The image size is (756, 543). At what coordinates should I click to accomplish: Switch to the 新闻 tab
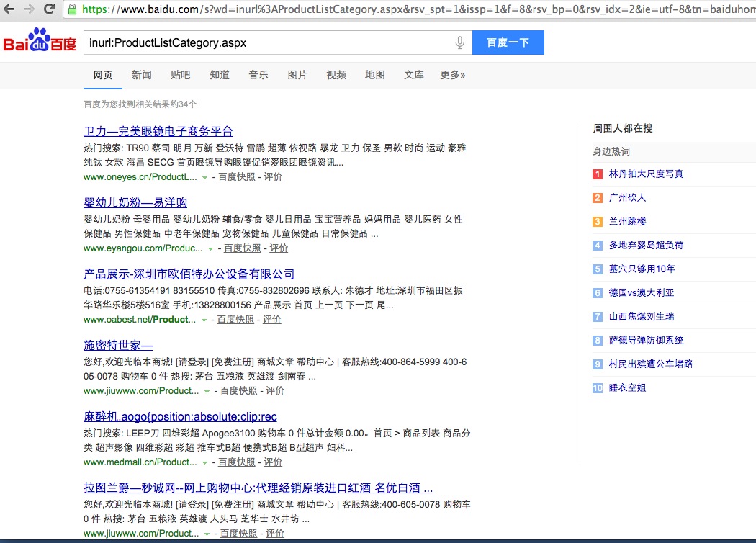142,75
